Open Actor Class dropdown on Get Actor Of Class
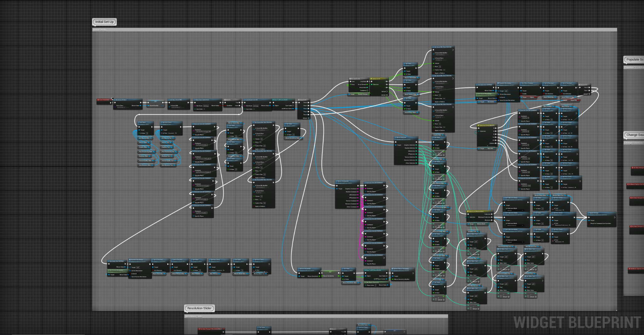Screen dimensions: 644x335 (121, 107)
